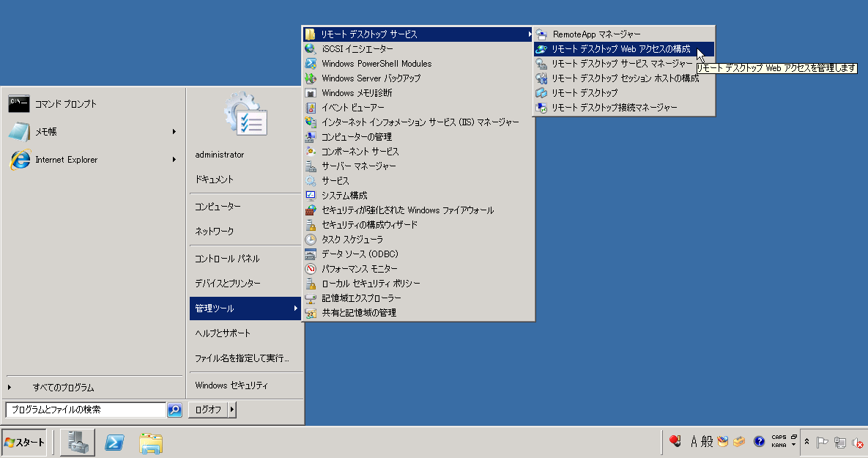868x458 pixels.
Task: Open PowerShell from taskbar
Action: point(114,443)
